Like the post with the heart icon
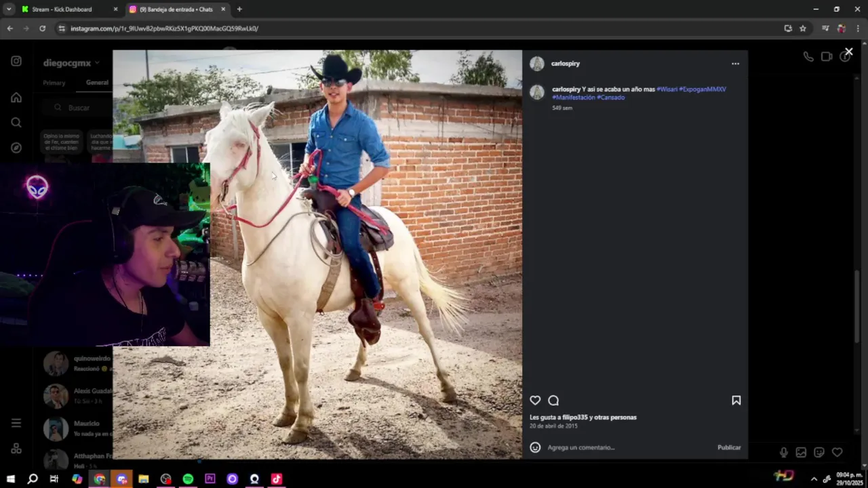 535,401
